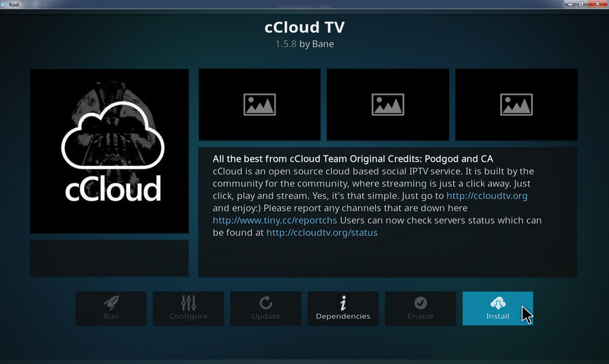This screenshot has height=364, width=609.
Task: Maximize the Kodi window
Action: coord(581,4)
